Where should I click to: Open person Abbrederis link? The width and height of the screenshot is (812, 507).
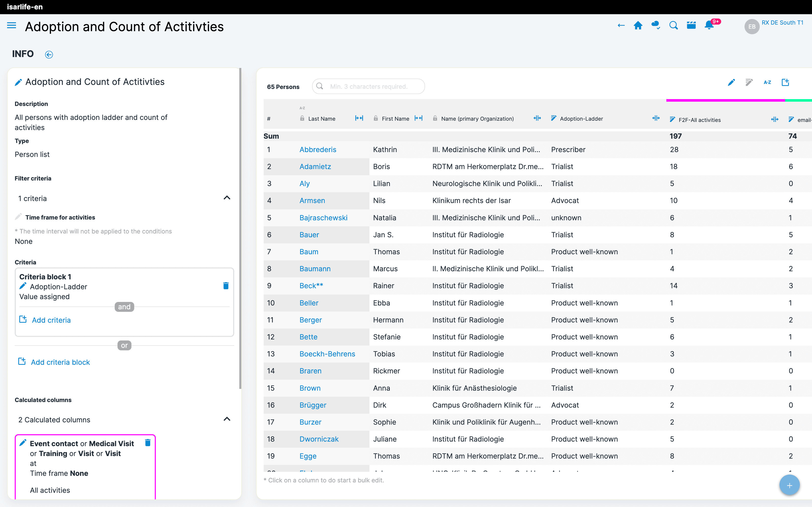(x=317, y=150)
